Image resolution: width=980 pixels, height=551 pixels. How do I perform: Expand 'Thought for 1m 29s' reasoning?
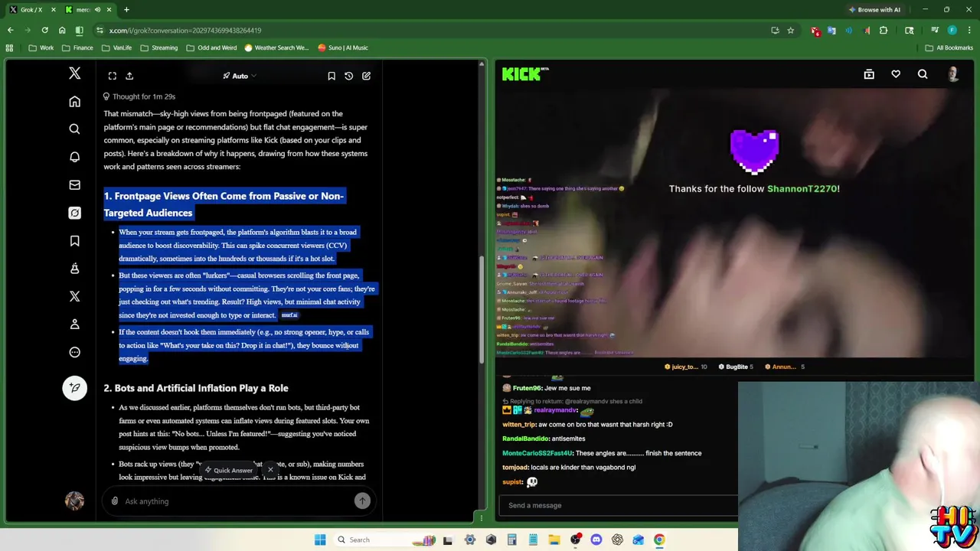(x=139, y=96)
